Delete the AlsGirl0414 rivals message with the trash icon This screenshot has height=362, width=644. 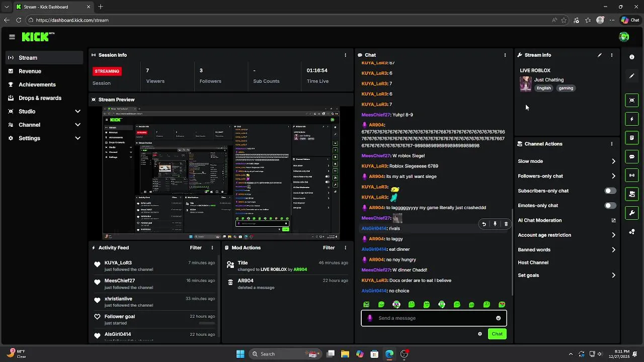[506, 224]
